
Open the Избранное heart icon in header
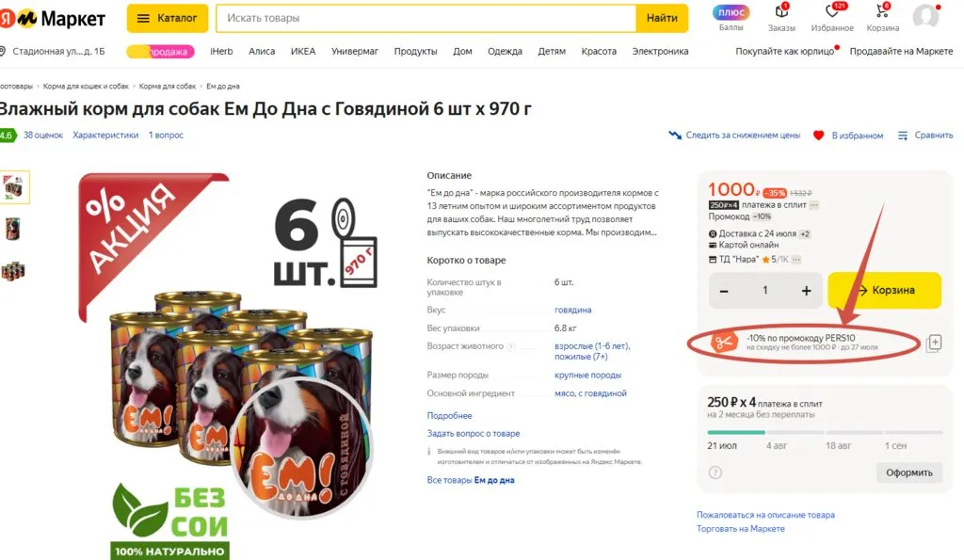click(x=832, y=11)
